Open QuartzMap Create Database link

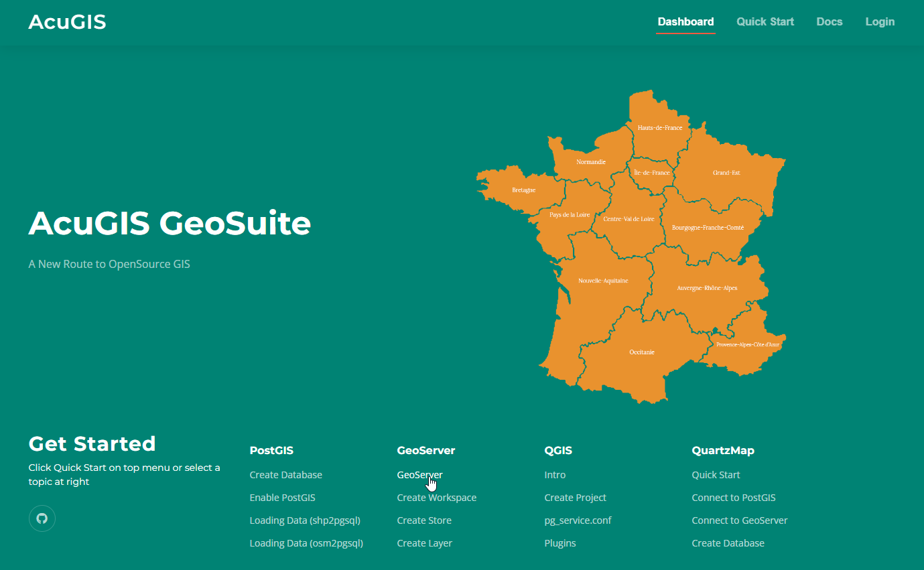(x=728, y=543)
